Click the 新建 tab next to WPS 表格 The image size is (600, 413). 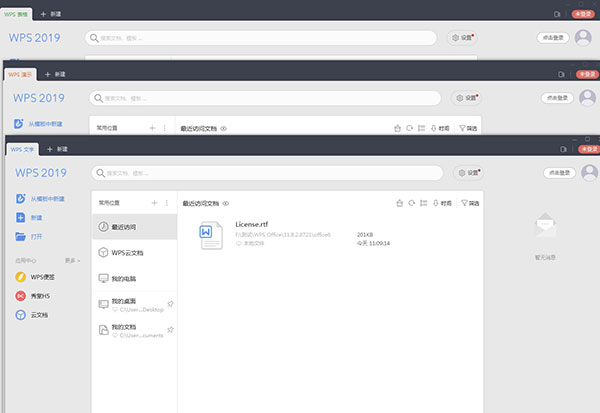pos(51,14)
